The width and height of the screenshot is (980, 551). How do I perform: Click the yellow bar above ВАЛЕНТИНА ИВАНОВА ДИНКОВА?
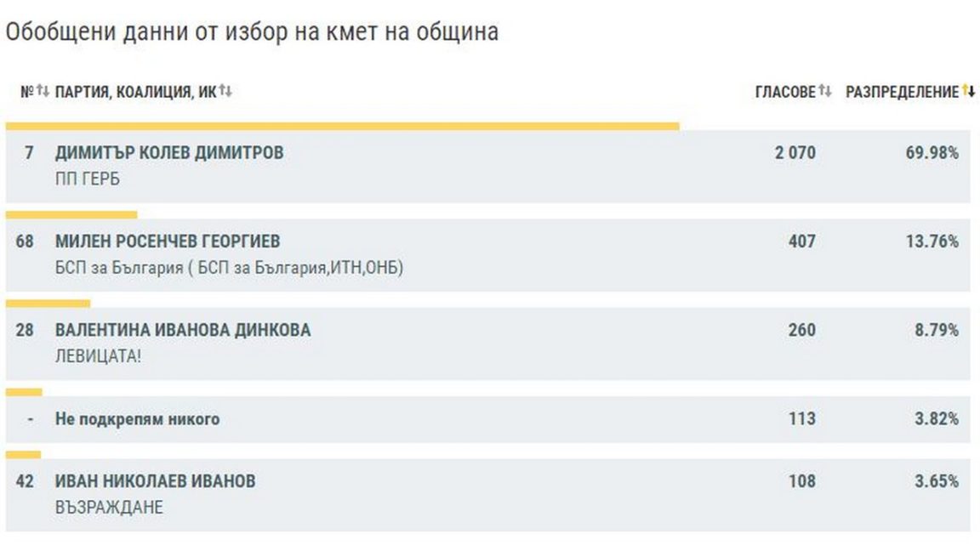pos(48,304)
